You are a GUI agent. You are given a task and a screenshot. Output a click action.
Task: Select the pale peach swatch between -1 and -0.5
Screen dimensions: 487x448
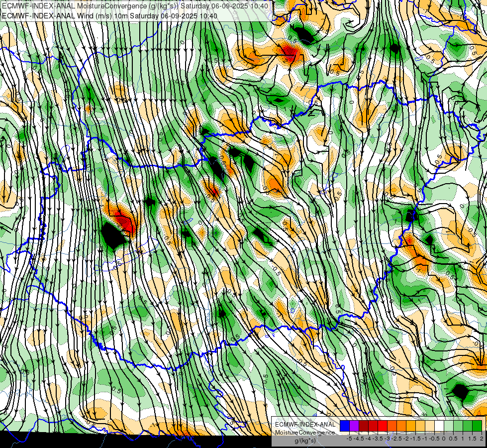pyautogui.click(x=430, y=426)
